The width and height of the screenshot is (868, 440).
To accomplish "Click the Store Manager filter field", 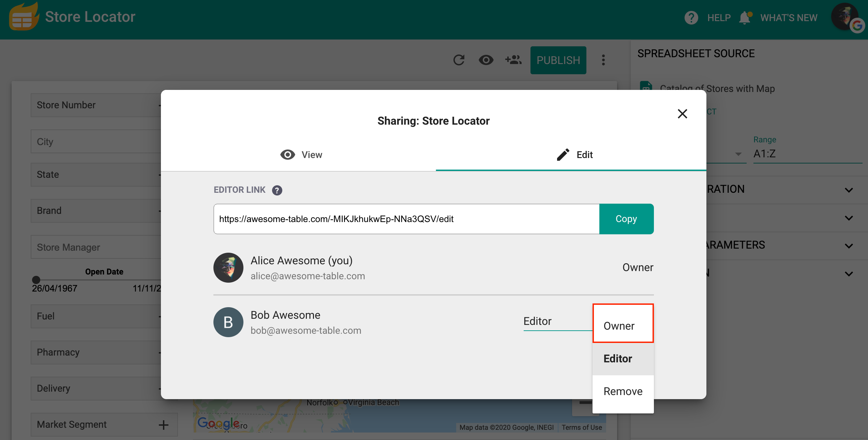I will [x=96, y=247].
